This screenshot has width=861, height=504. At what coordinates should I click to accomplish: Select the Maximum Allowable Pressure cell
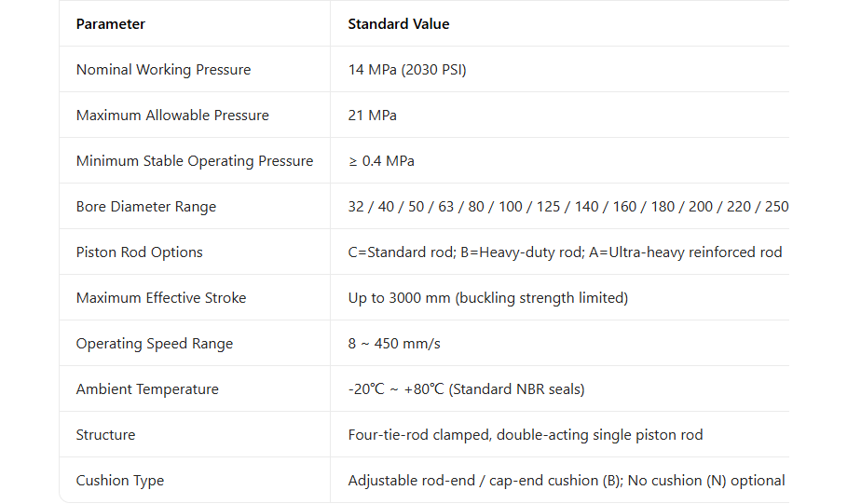(x=172, y=116)
